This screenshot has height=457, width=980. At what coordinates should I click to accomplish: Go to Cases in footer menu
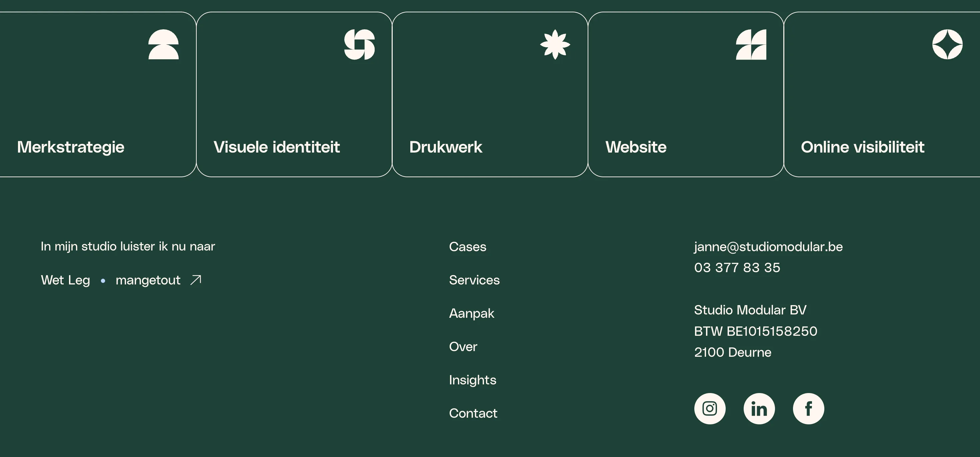(x=468, y=247)
